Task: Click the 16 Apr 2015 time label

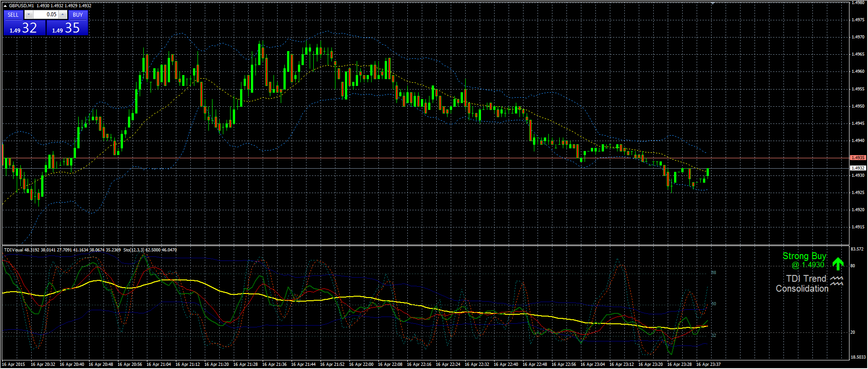Action: pos(14,364)
